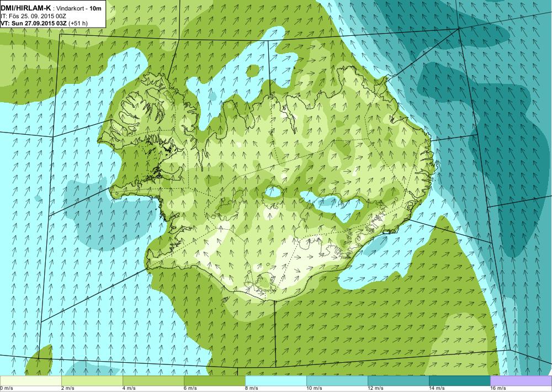Screen dimensions: 552x392
Task: Click the '0 m/s' legend label
Action: (x=6, y=389)
